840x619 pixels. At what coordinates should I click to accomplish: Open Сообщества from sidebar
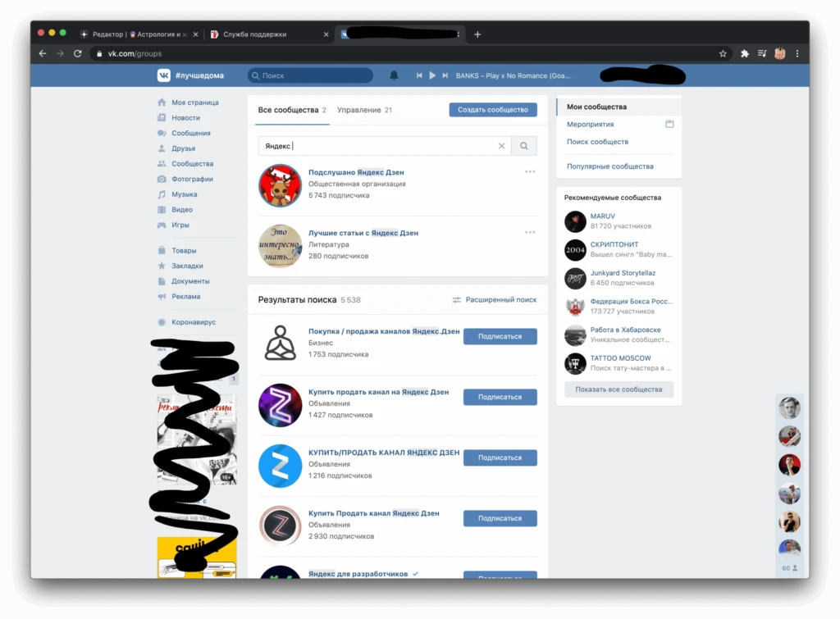pyautogui.click(x=192, y=164)
